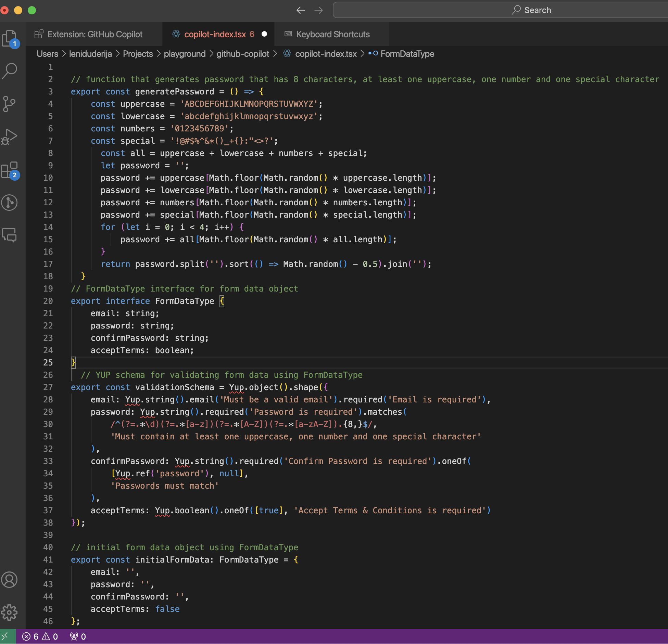
Task: Navigate back using the back arrow
Action: pos(300,10)
